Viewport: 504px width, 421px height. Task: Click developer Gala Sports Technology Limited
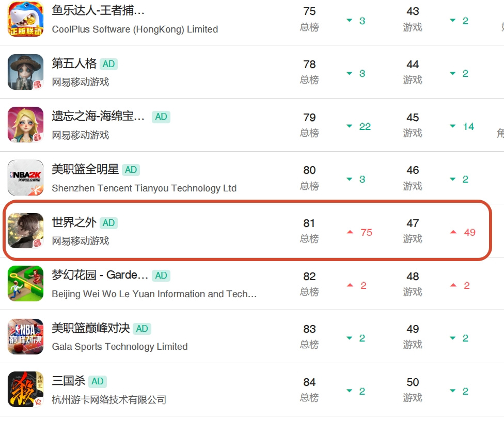point(120,347)
